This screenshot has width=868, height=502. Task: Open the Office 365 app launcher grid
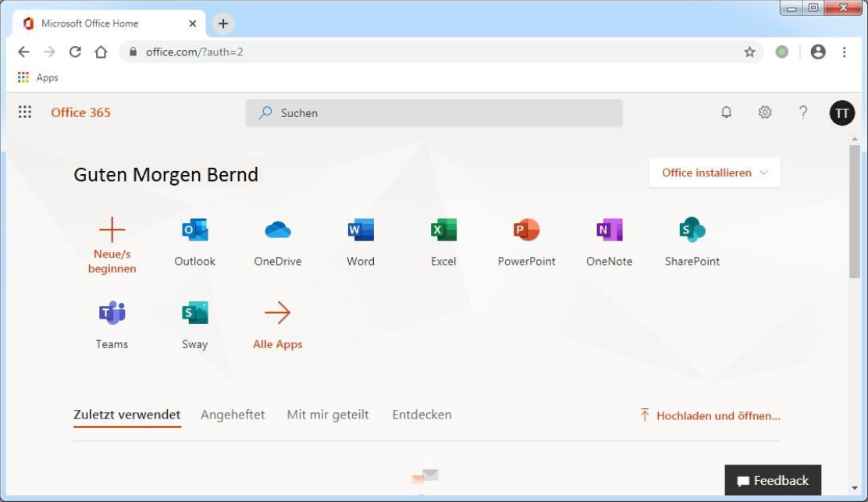coord(25,112)
